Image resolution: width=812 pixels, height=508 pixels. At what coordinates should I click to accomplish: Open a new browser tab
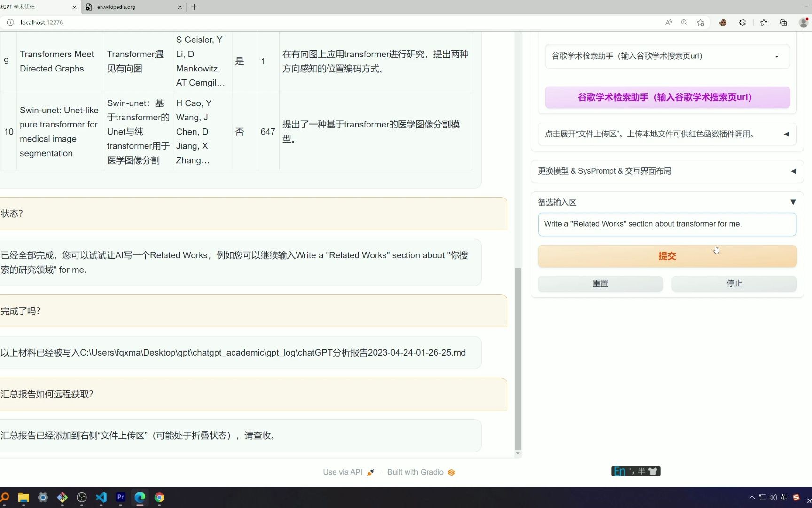click(x=194, y=7)
